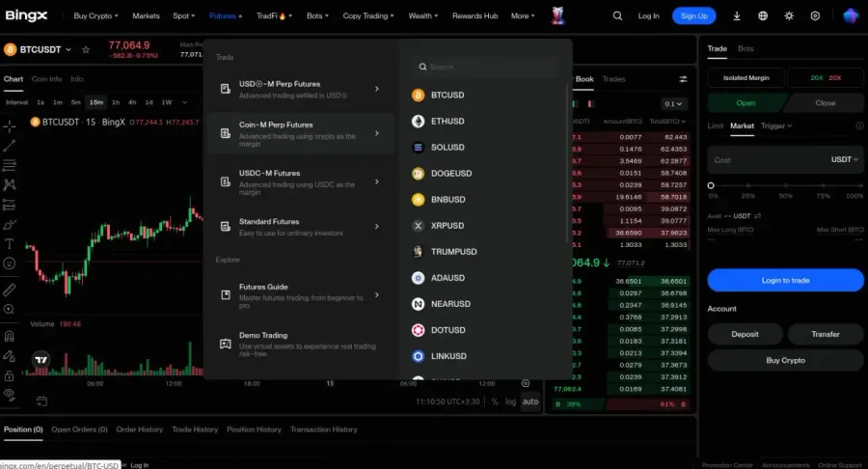Viewport: 868px width, 469px height.
Task: Click the Deposit button
Action: (x=746, y=335)
